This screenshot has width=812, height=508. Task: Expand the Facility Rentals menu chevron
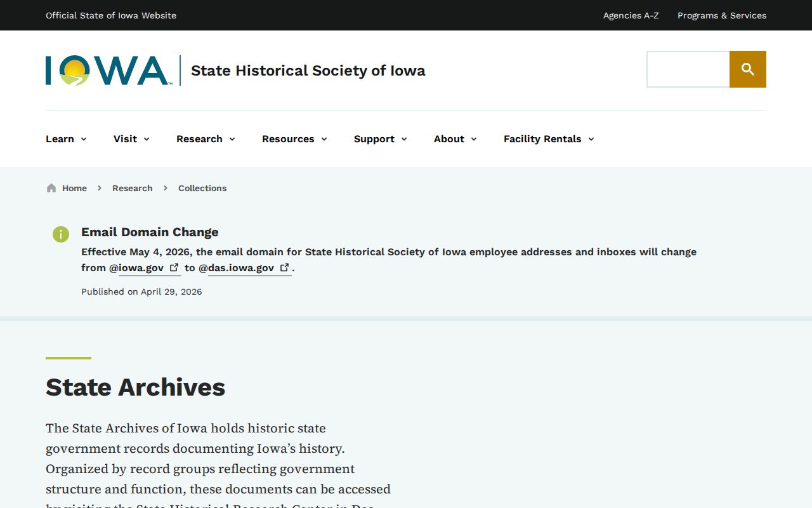591,139
